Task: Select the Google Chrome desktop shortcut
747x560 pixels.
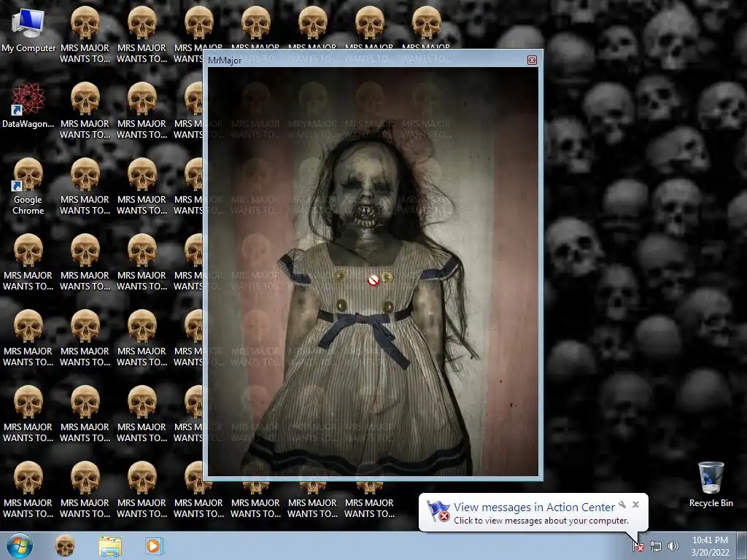Action: [28, 187]
